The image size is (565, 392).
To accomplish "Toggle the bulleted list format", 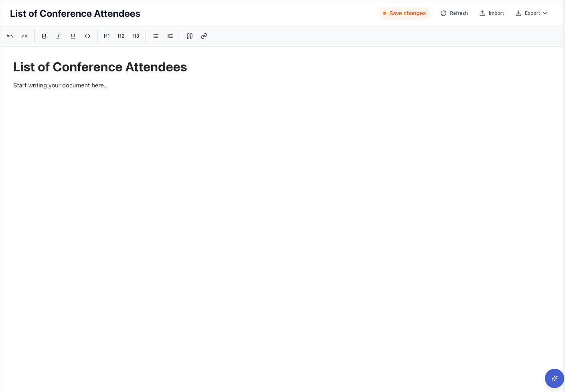I will pyautogui.click(x=156, y=36).
